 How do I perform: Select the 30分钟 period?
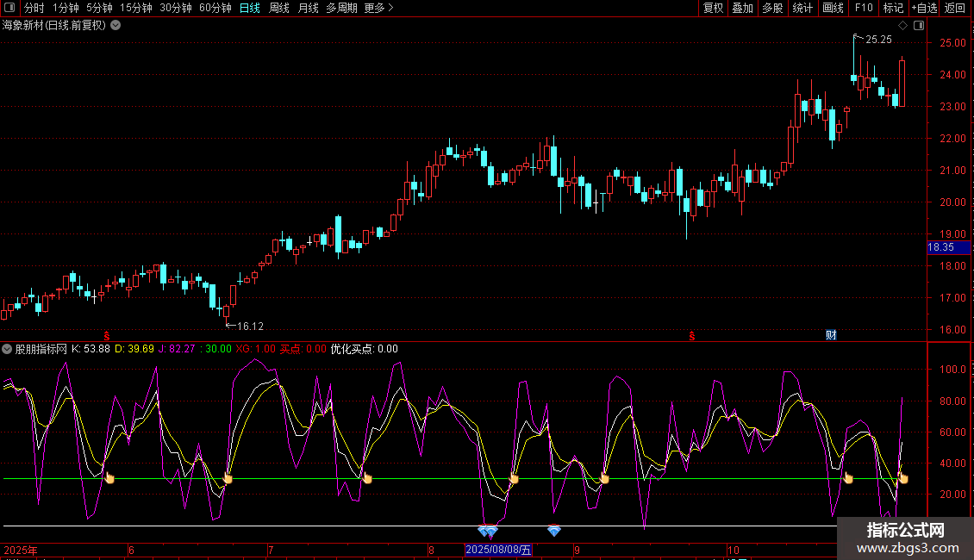click(x=176, y=8)
